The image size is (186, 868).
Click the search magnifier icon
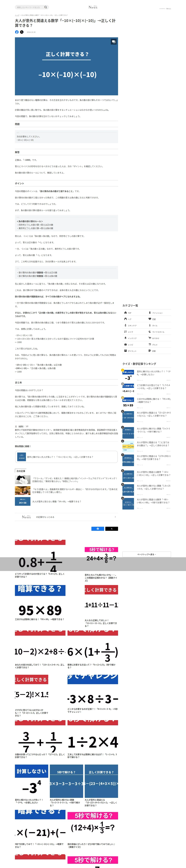pyautogui.click(x=46, y=7)
